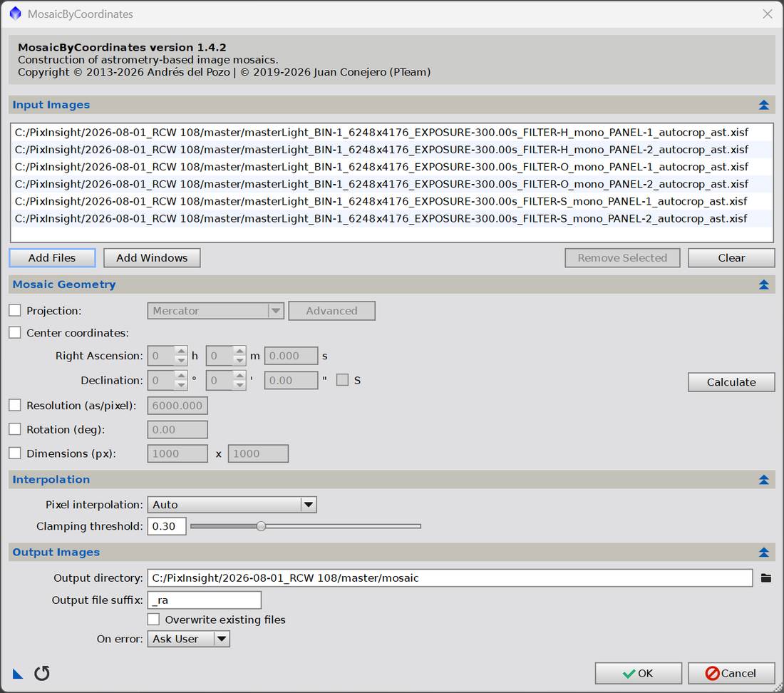
Task: Select FILTER-H PANEL-1 file row
Action: tap(391, 133)
